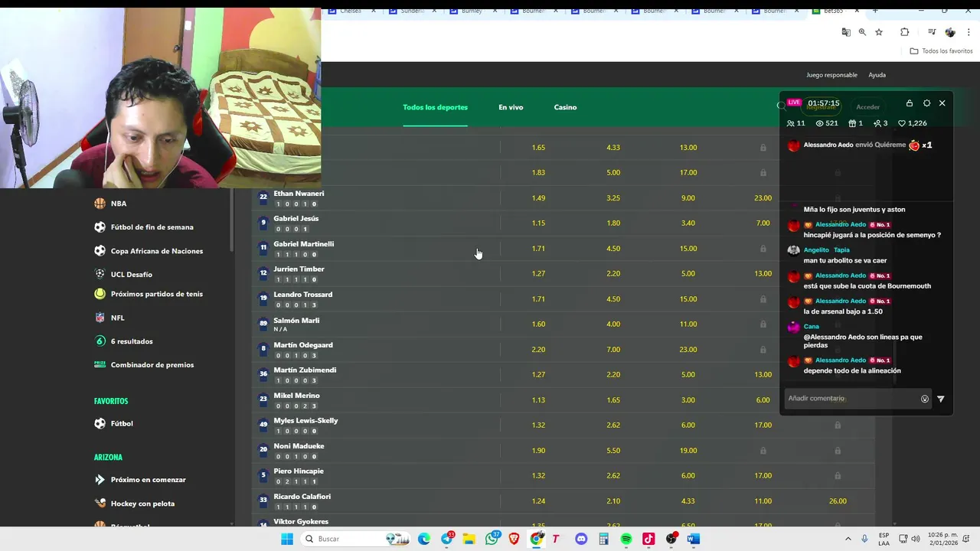Click the Favoritos Fútbol ball icon
The image size is (980, 551).
pos(100,423)
